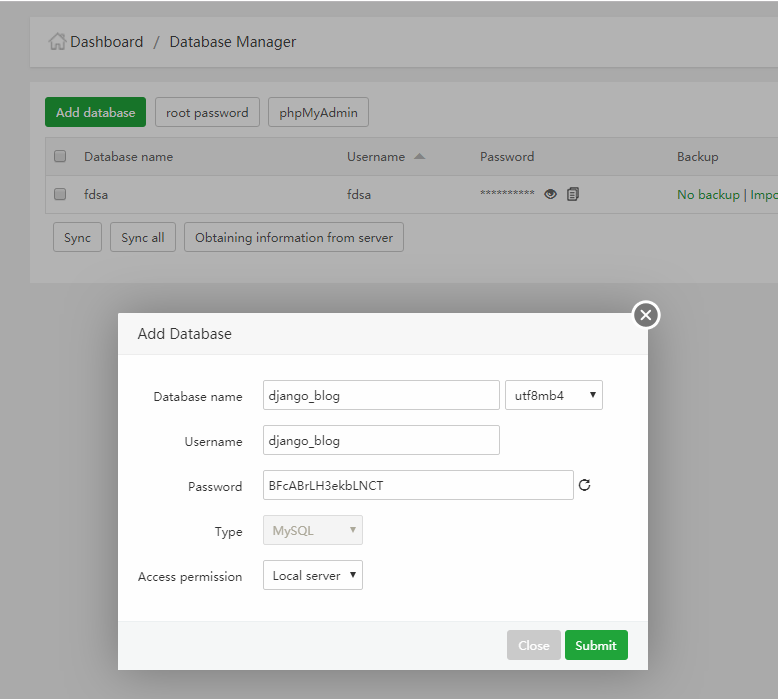Click the gray Close button
The width and height of the screenshot is (778, 699).
click(x=533, y=645)
